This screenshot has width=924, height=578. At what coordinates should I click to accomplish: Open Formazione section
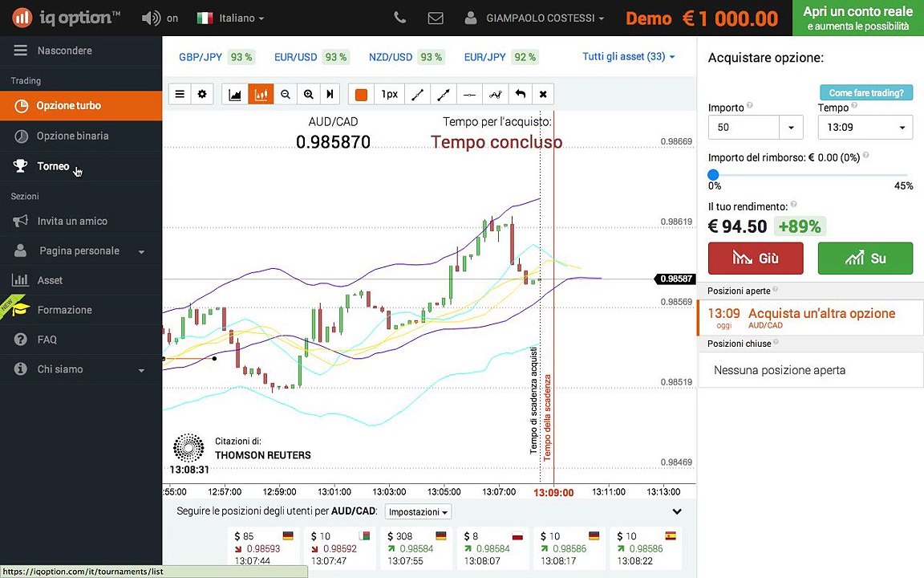tap(81, 310)
